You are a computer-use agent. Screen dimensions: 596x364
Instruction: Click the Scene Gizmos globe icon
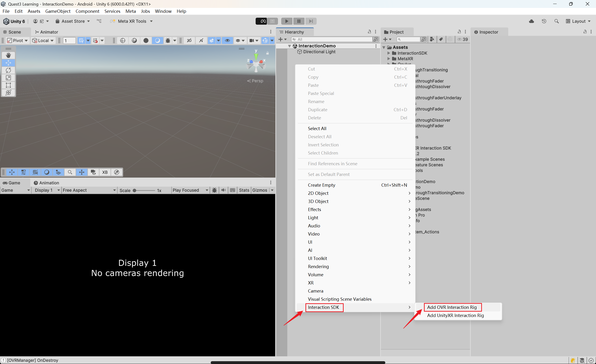[265, 40]
